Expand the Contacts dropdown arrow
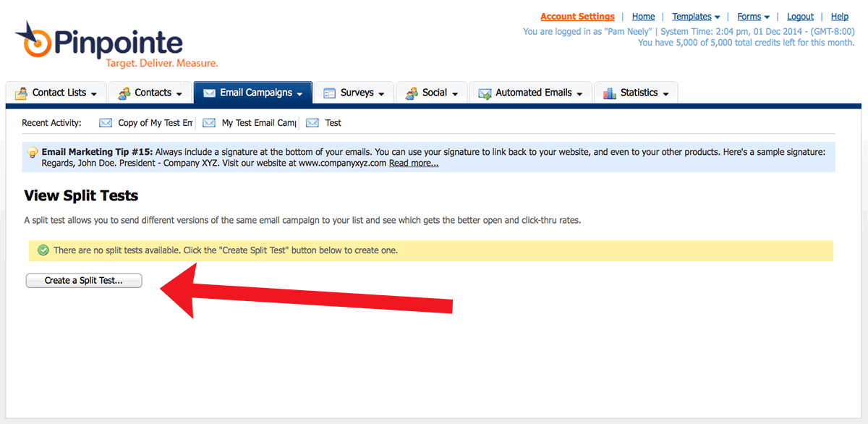This screenshot has width=868, height=424. [x=179, y=94]
